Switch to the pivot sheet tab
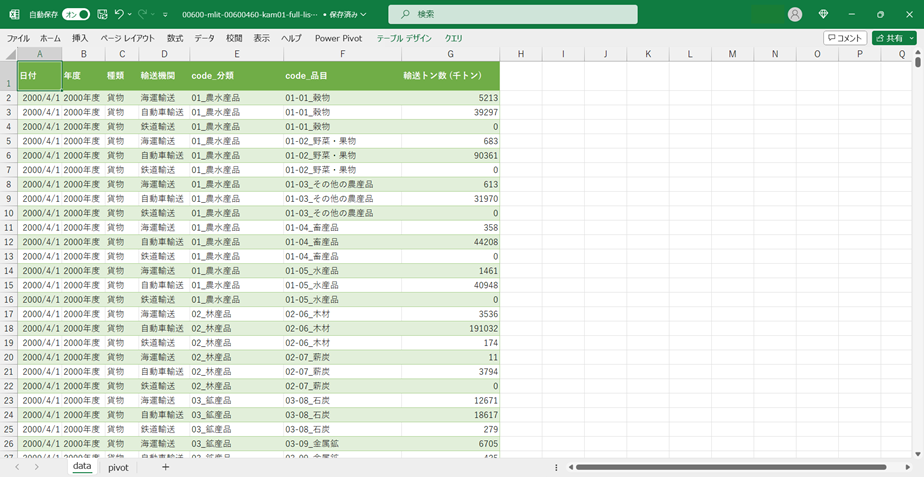Viewport: 924px width, 477px height. click(x=118, y=467)
